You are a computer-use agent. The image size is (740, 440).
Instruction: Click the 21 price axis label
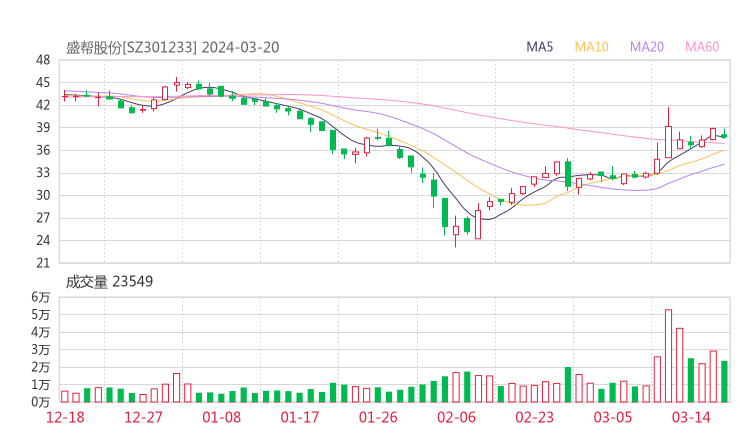click(43, 263)
